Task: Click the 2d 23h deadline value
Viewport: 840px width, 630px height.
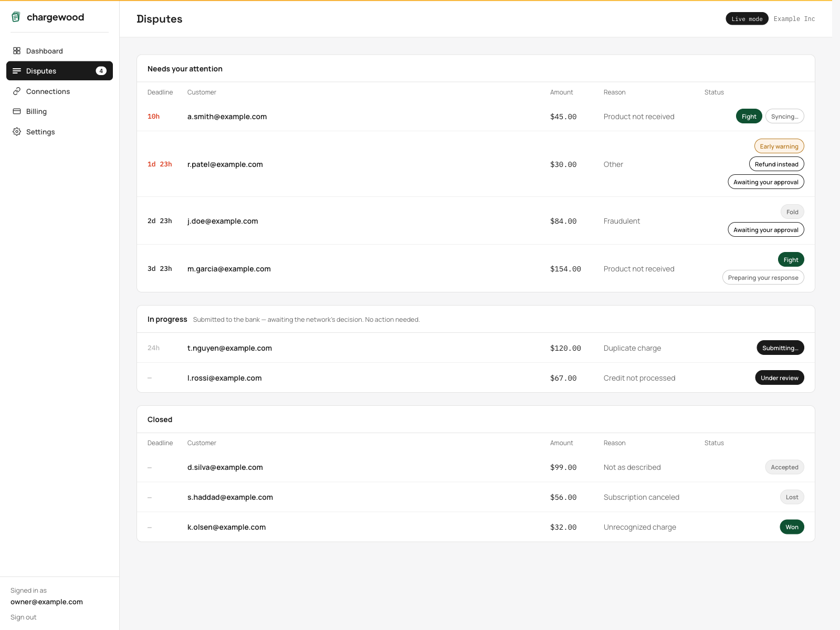Action: 160,221
